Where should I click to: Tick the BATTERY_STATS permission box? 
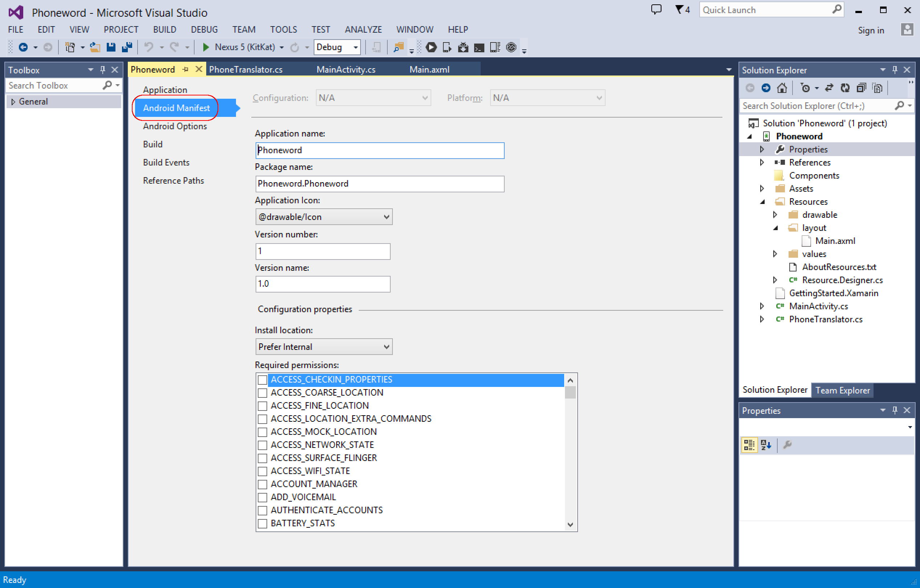pyautogui.click(x=262, y=523)
